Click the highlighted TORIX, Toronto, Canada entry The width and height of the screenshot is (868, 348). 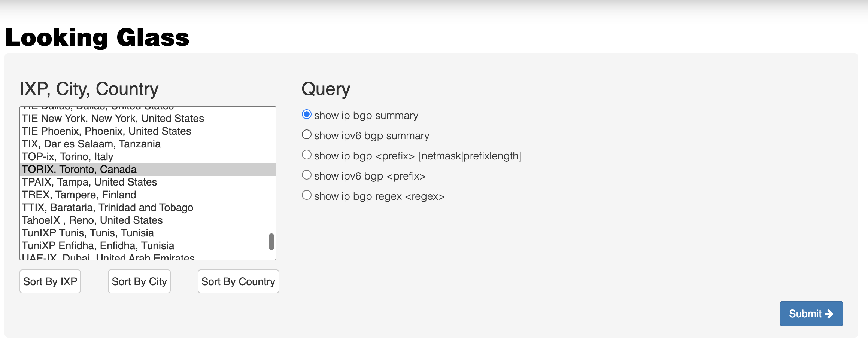[x=79, y=170]
